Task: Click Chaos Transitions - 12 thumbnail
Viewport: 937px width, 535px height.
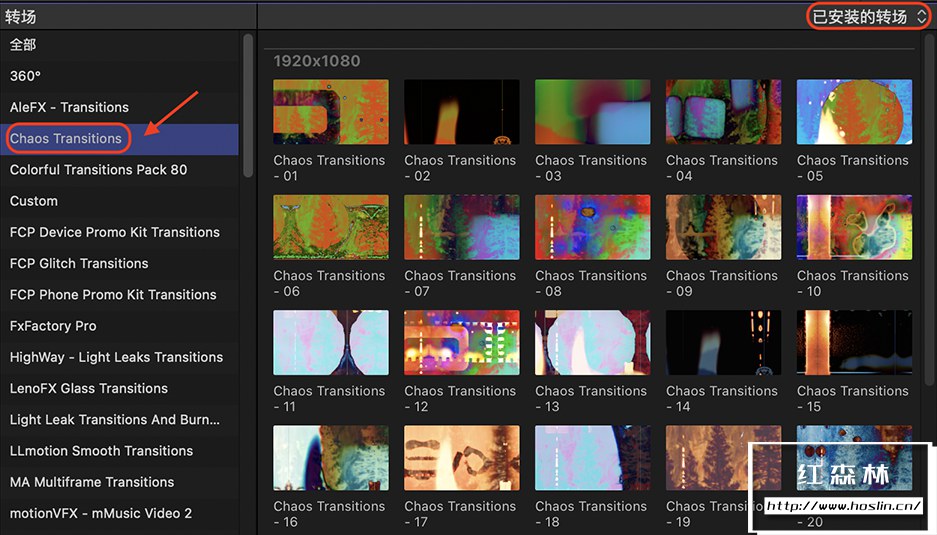Action: [x=461, y=342]
